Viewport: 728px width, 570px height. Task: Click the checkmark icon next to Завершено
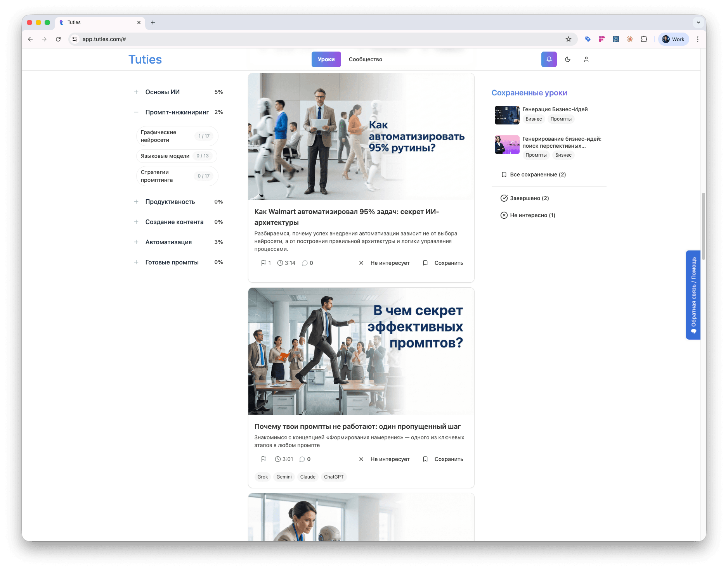(x=504, y=198)
